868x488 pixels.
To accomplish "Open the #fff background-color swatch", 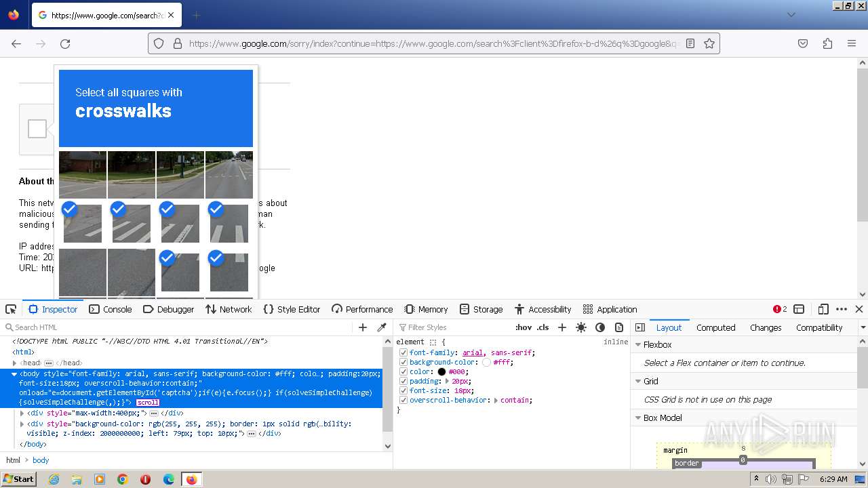I will [x=486, y=362].
